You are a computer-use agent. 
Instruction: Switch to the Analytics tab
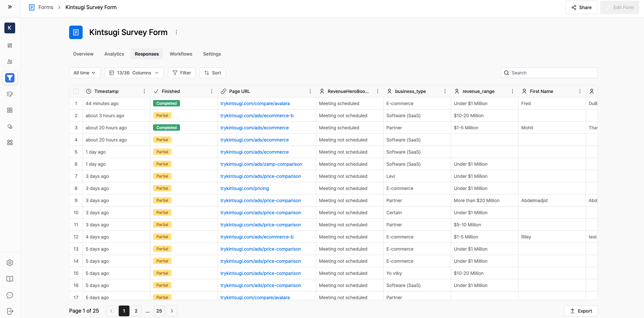click(x=114, y=54)
